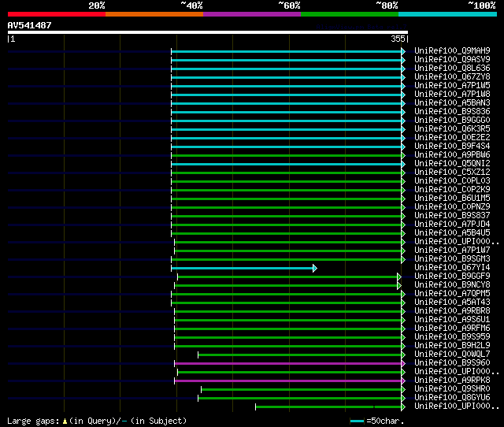
Task: Select the UniRef100_B9SGM3 label
Action: pyautogui.click(x=452, y=259)
